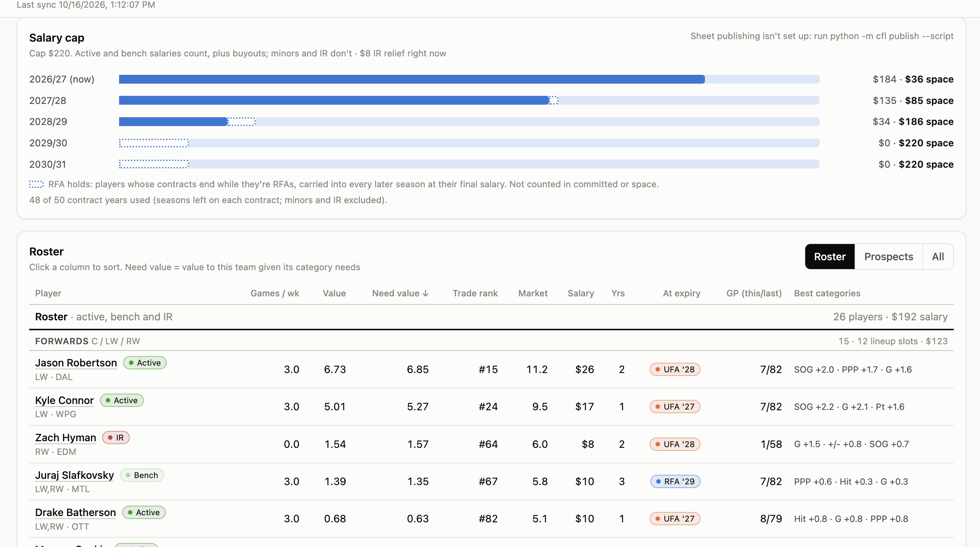Click Drake Batherson's UFA '27 expiry badge
This screenshot has width=980, height=547.
click(x=675, y=519)
